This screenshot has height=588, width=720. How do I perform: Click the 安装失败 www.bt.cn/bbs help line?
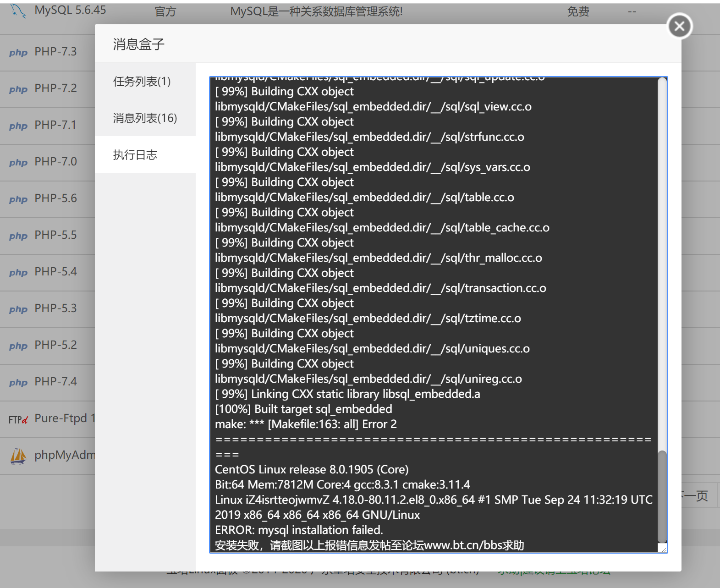(x=369, y=545)
